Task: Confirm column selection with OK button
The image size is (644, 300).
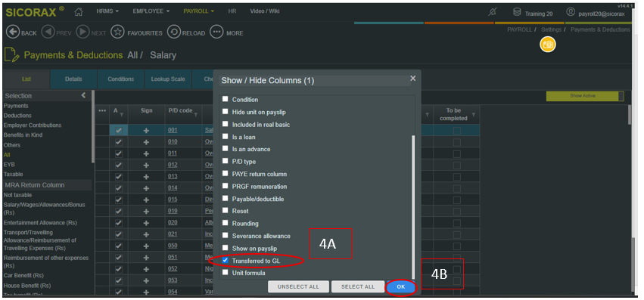Action: [401, 287]
